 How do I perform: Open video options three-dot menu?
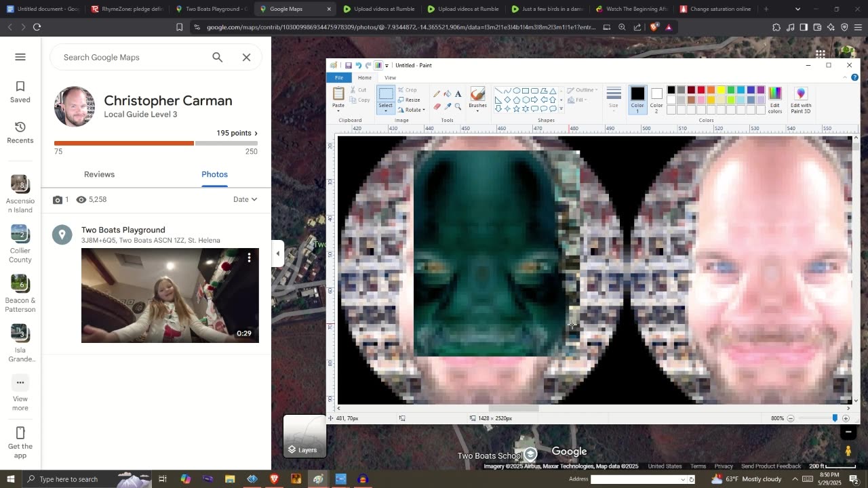point(250,258)
